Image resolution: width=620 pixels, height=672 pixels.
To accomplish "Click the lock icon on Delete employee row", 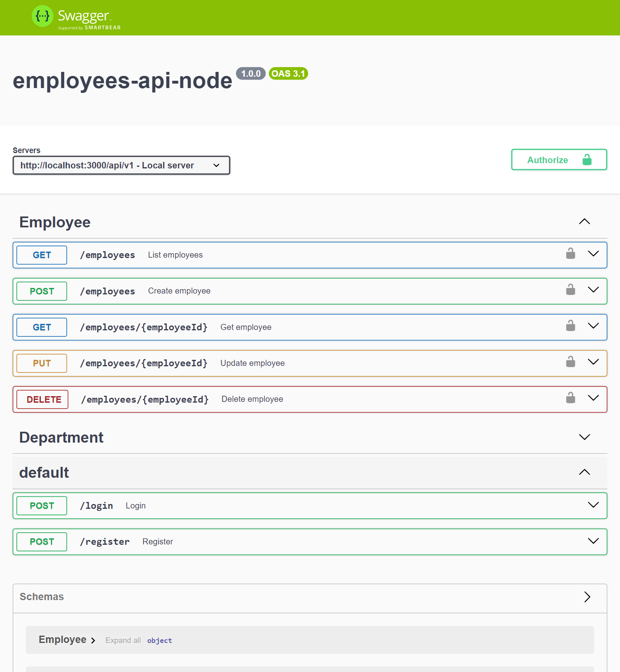I will 570,397.
